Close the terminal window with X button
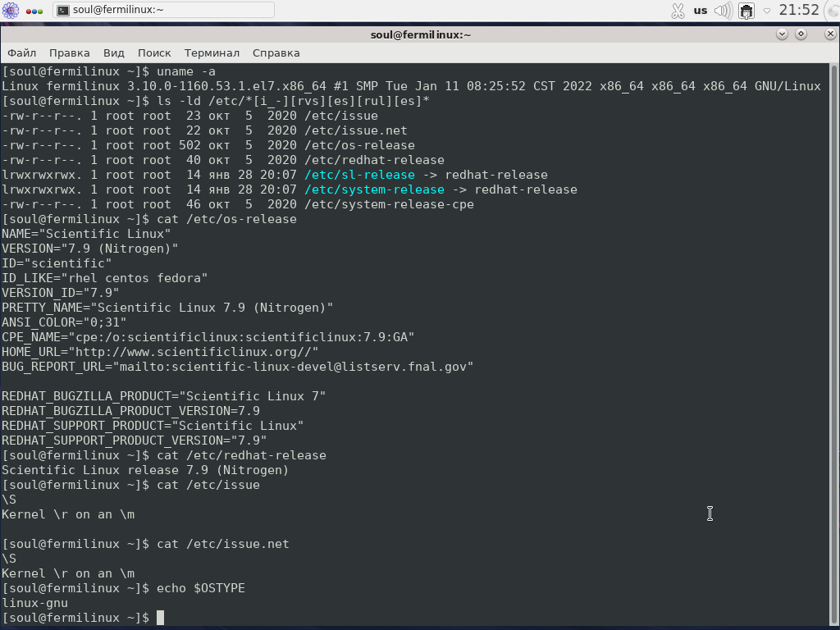 [830, 34]
